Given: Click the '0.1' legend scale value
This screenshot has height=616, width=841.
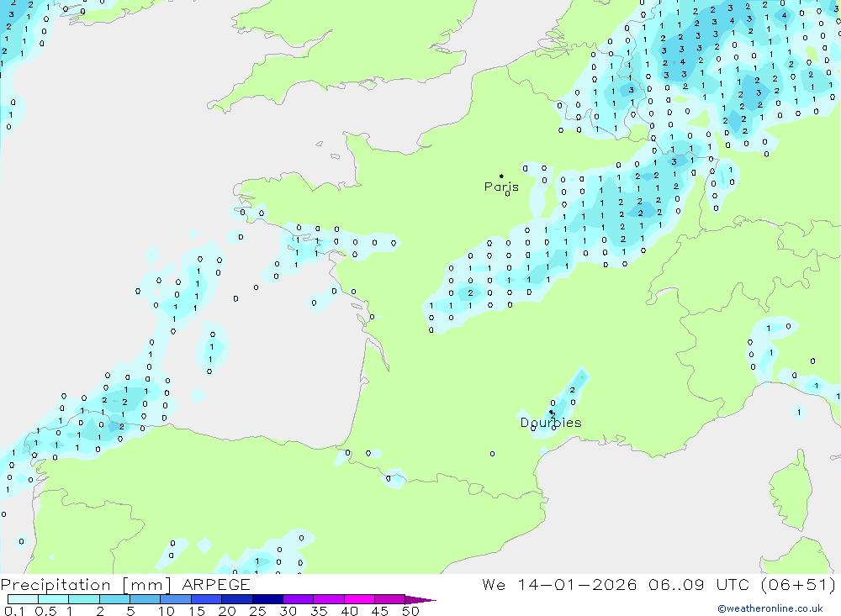Looking at the screenshot, I should (x=14, y=611).
